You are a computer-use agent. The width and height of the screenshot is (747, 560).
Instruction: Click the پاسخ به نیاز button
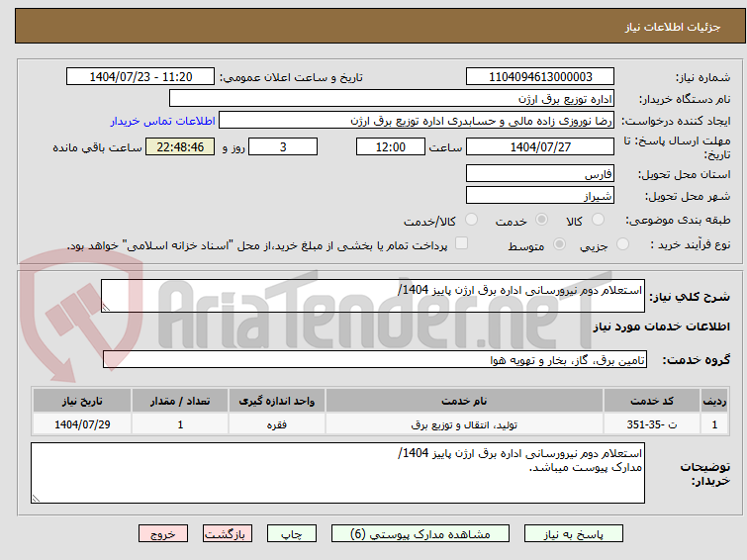click(x=573, y=534)
